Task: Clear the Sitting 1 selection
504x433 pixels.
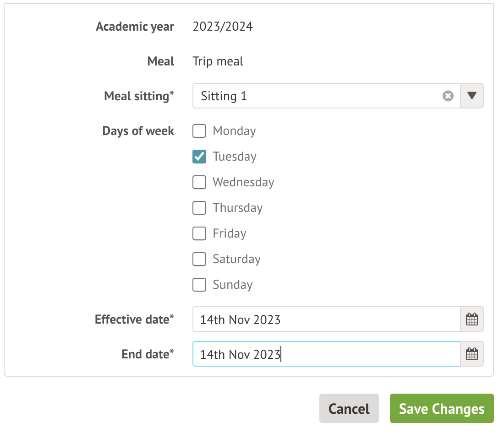Action: 448,96
